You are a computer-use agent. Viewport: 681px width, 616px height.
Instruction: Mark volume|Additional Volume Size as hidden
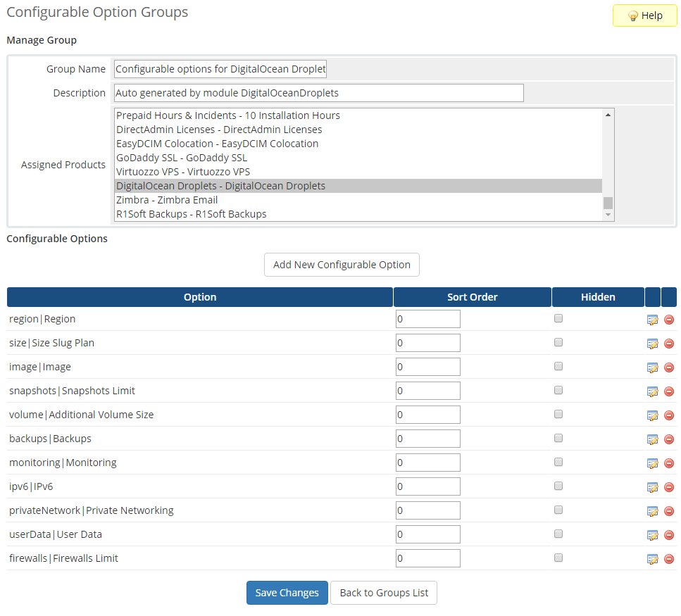558,414
